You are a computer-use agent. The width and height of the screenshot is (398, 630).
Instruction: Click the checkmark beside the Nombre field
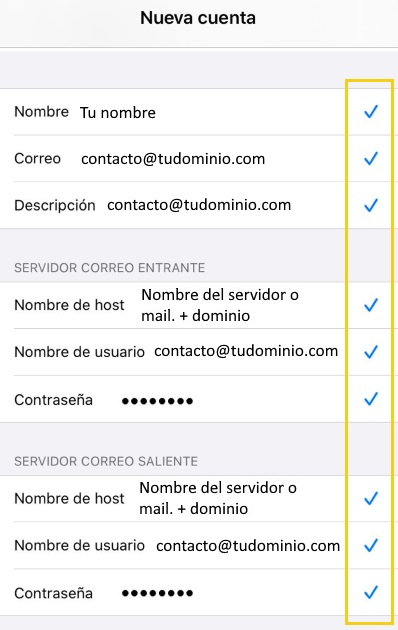[371, 112]
